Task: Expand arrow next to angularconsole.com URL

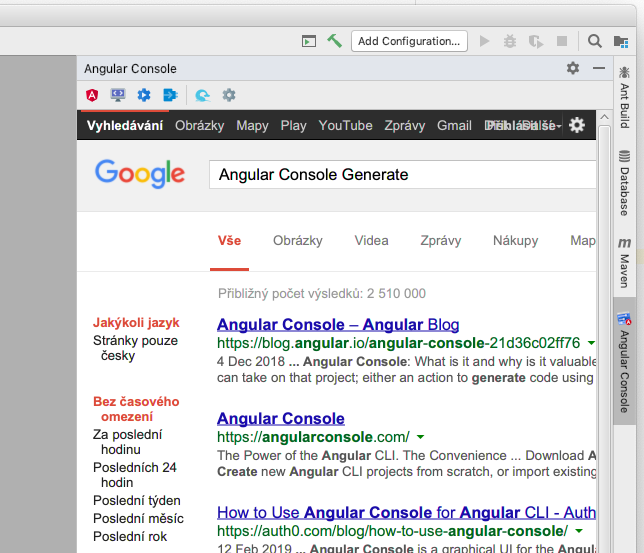Action: tap(420, 437)
